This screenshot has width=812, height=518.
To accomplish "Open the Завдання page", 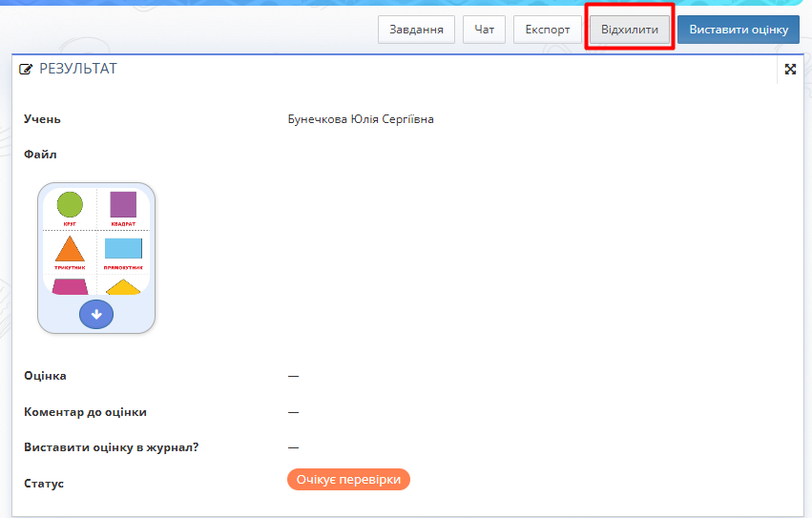I will click(416, 30).
